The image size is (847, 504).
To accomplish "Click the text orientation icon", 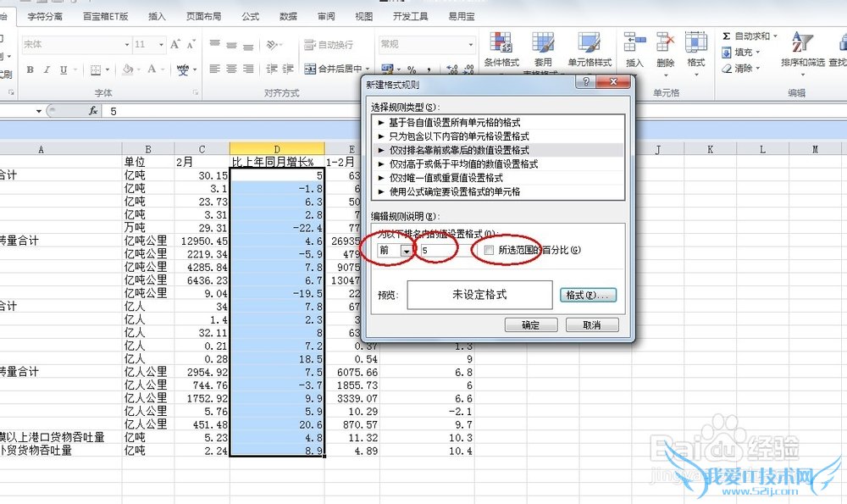I will [x=272, y=44].
